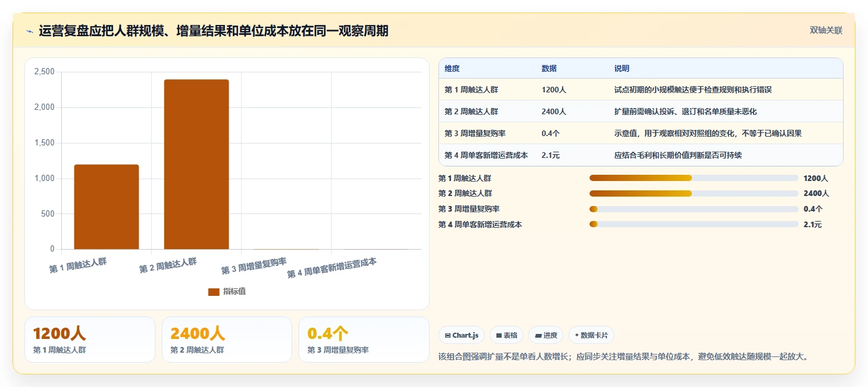Click the footer note starting with 该组合图强调
The height and width of the screenshot is (387, 868).
[624, 357]
